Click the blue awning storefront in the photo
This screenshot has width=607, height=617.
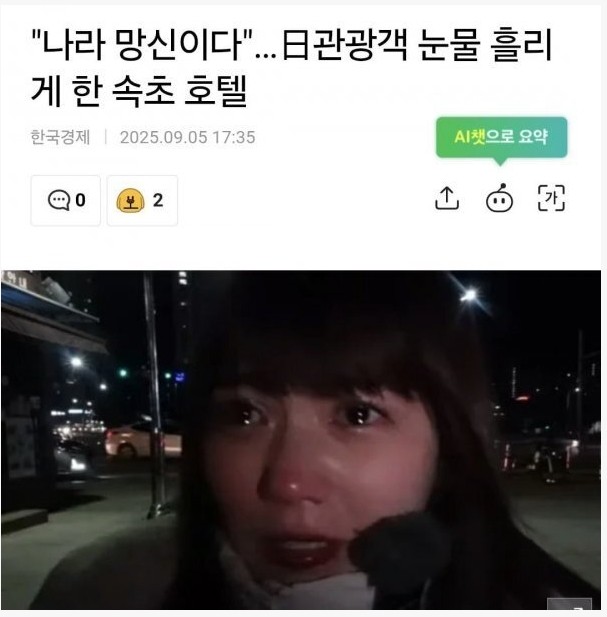[x=51, y=311]
